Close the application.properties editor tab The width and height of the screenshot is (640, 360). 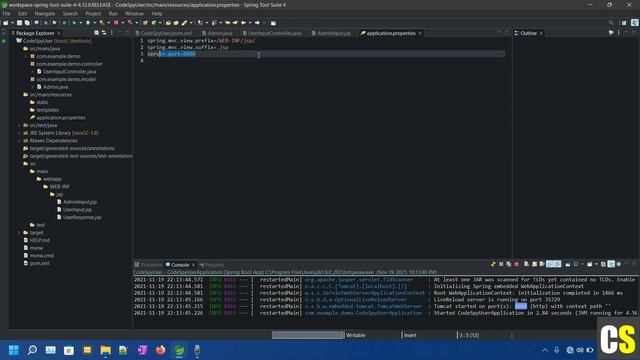[x=420, y=33]
